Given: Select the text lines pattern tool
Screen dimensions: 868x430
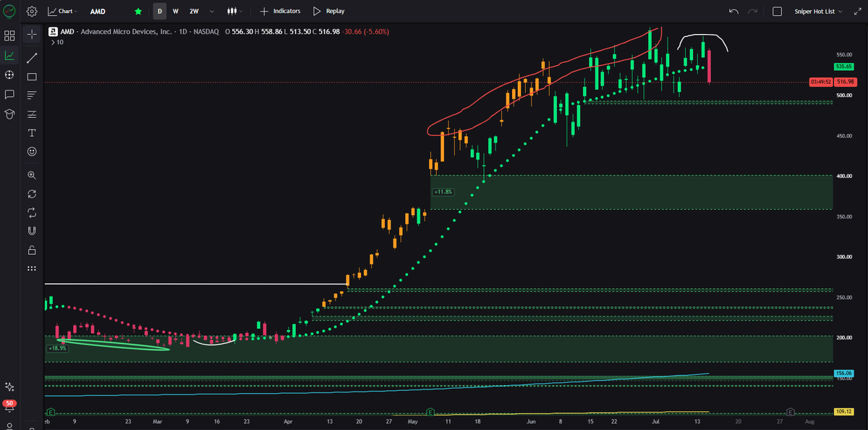Looking at the screenshot, I should 32,95.
